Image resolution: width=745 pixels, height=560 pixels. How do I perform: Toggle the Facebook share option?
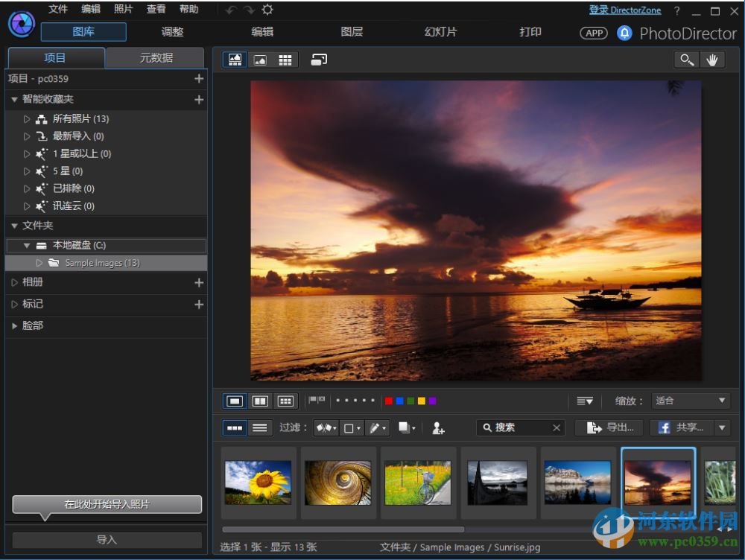pyautogui.click(x=682, y=427)
